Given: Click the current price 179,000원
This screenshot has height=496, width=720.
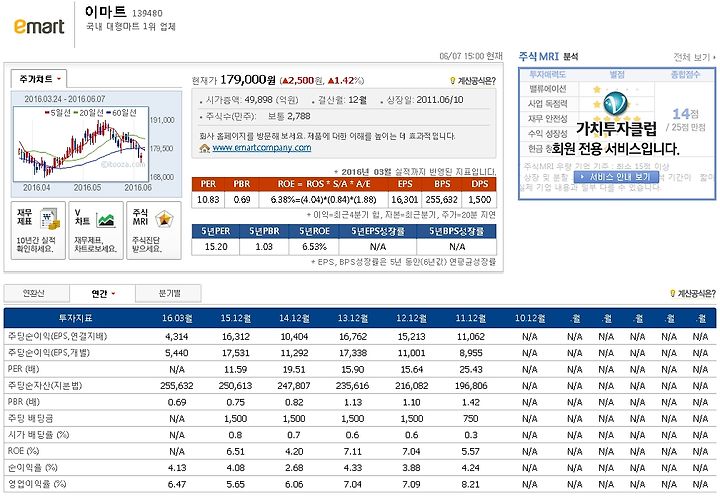Looking at the screenshot, I should [248, 80].
